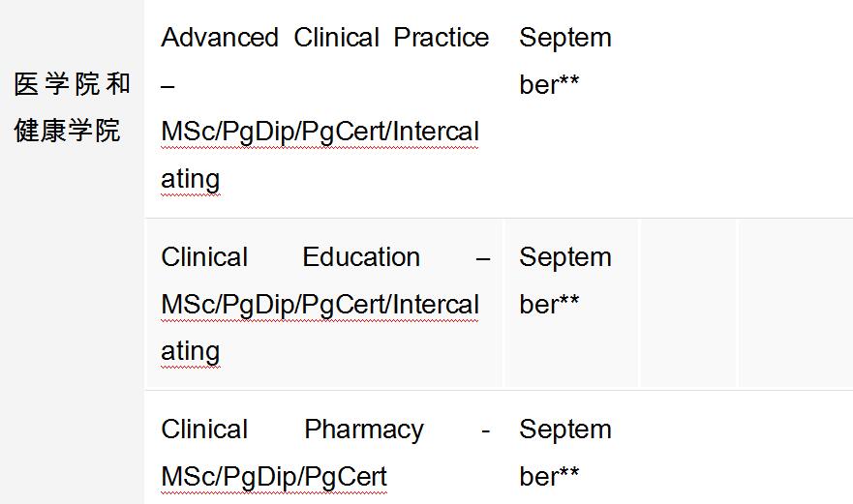853x504 pixels.
Task: Click "Septem" in Advanced Clinical Practice row
Action: point(565,38)
